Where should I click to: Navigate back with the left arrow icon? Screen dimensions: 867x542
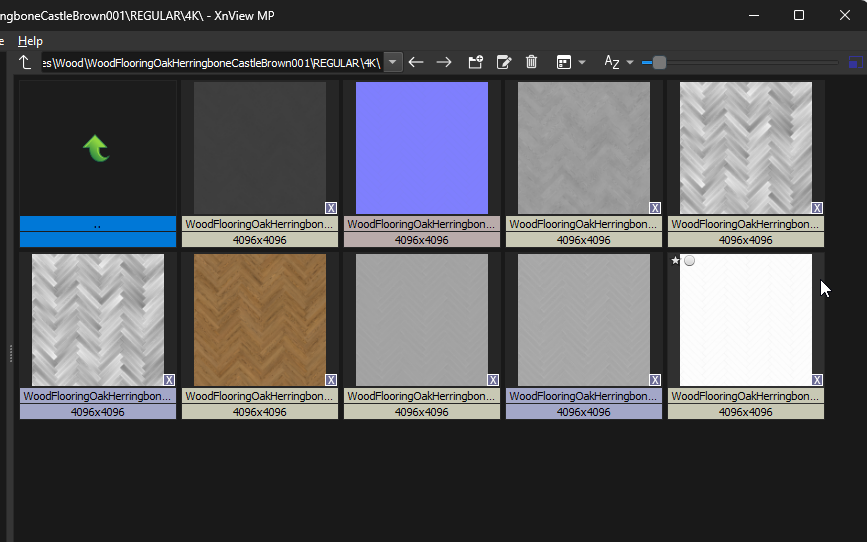click(x=416, y=62)
